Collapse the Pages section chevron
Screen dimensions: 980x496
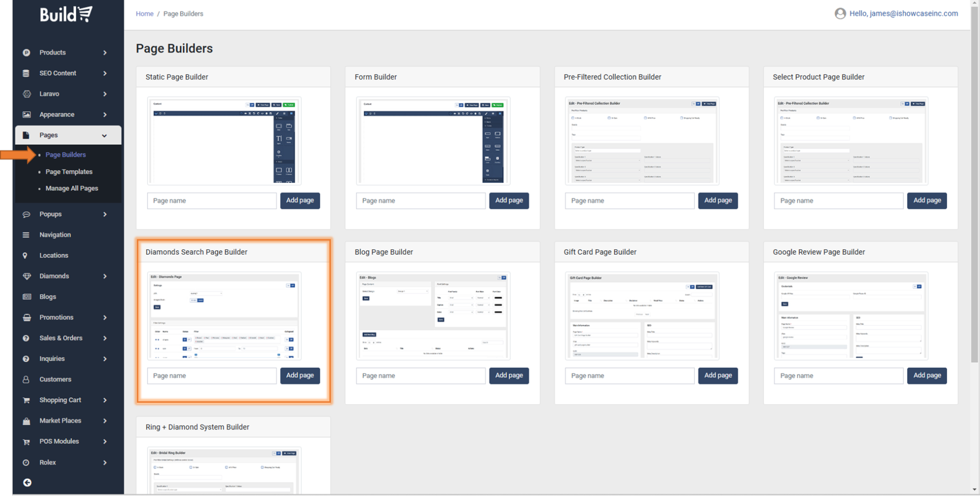[104, 135]
